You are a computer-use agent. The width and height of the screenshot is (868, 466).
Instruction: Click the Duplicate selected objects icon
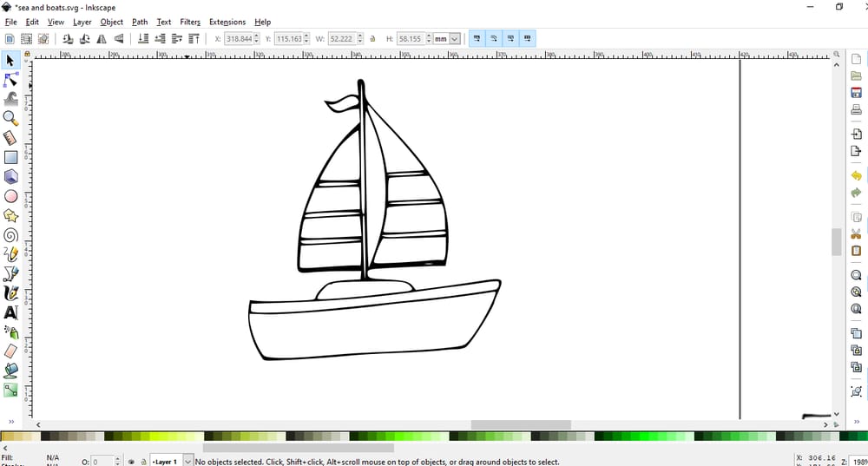click(x=856, y=333)
